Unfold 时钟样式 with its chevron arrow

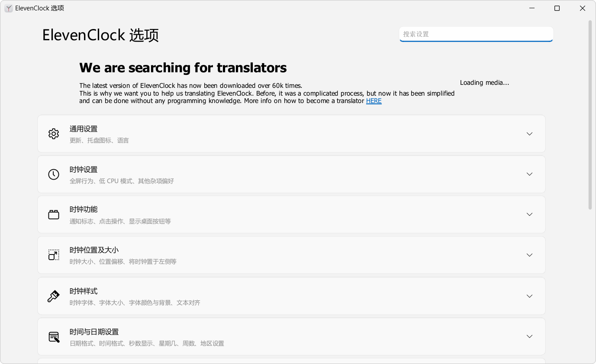tap(529, 296)
